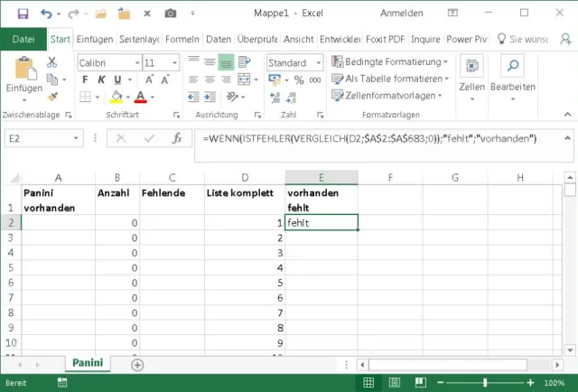
Task: Click the Undo arrow icon
Action: pyautogui.click(x=46, y=14)
